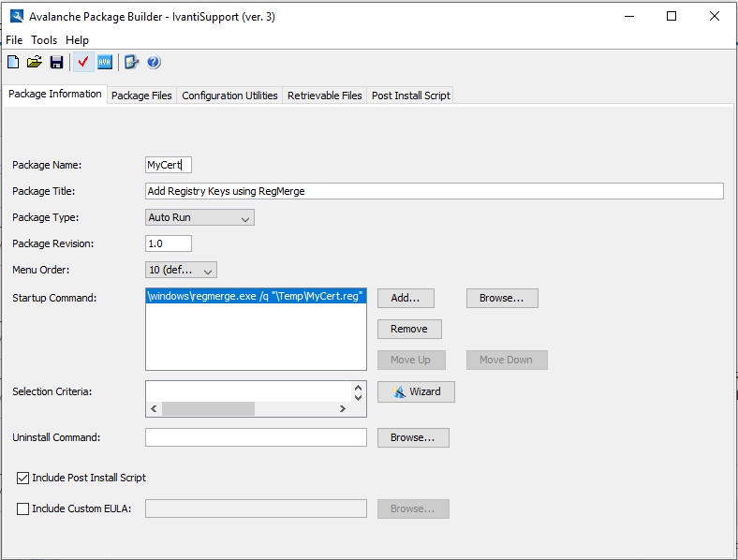Save the package with the floppy disk icon
The height and width of the screenshot is (560, 738).
(x=56, y=62)
